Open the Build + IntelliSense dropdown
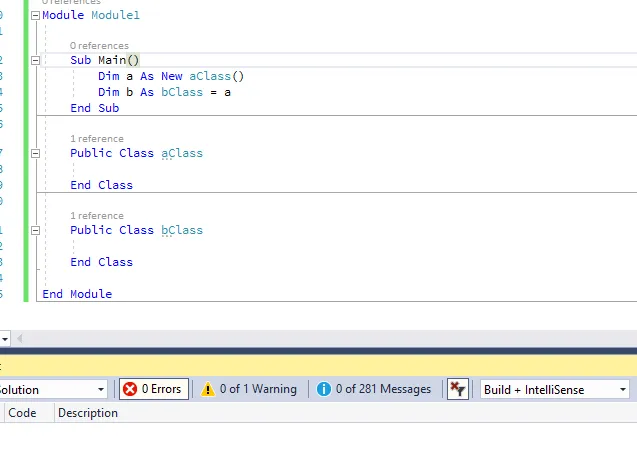Screen dimensions: 637x453 (555, 390)
